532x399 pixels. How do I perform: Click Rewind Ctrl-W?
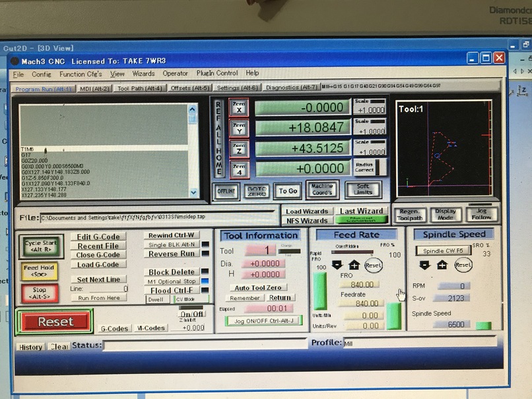tap(172, 235)
